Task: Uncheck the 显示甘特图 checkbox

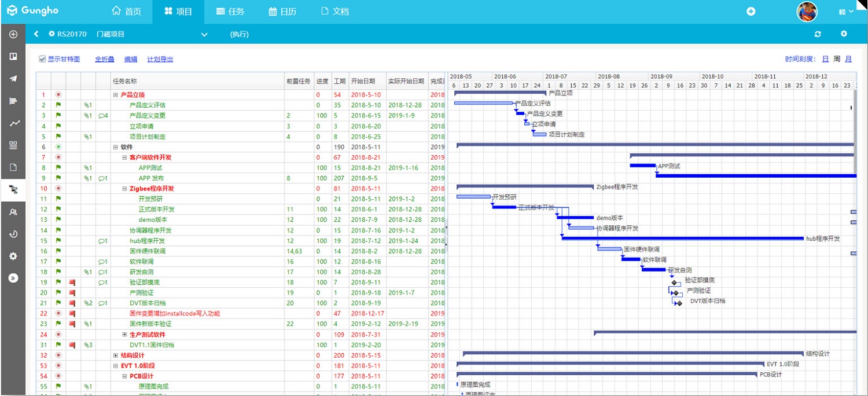Action: 42,59
